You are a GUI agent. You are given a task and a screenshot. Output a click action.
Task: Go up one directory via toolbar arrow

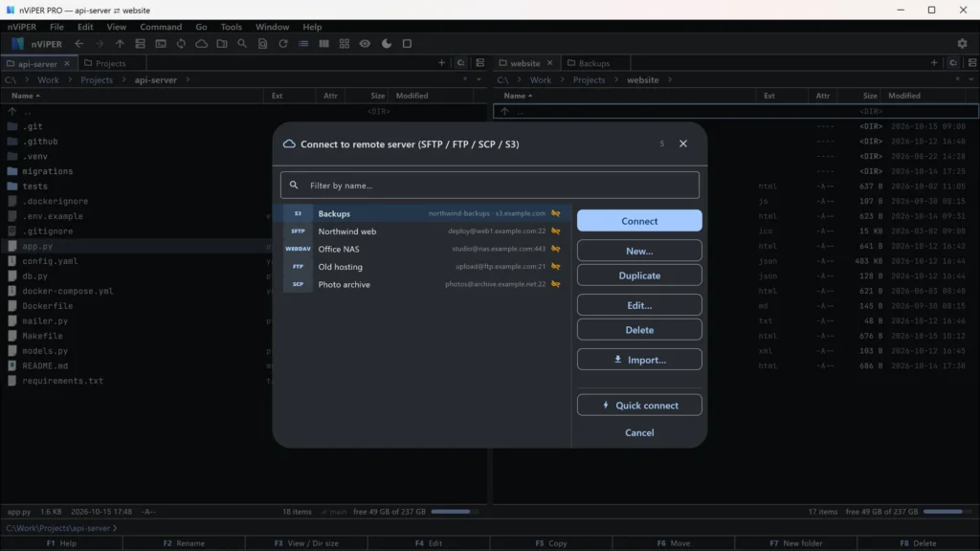[120, 44]
